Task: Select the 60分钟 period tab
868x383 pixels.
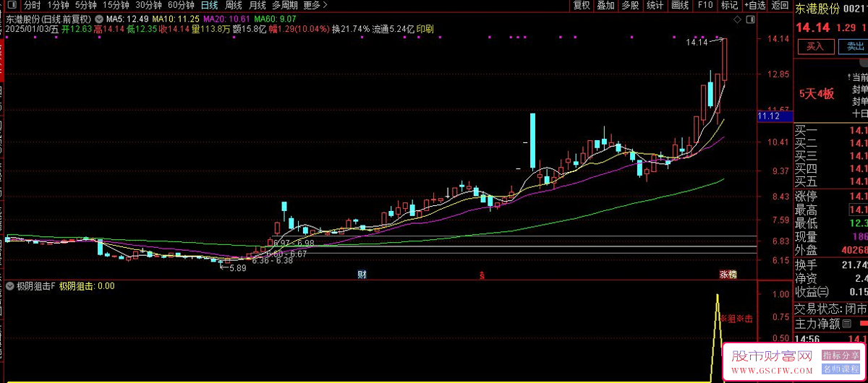Action: 180,5
